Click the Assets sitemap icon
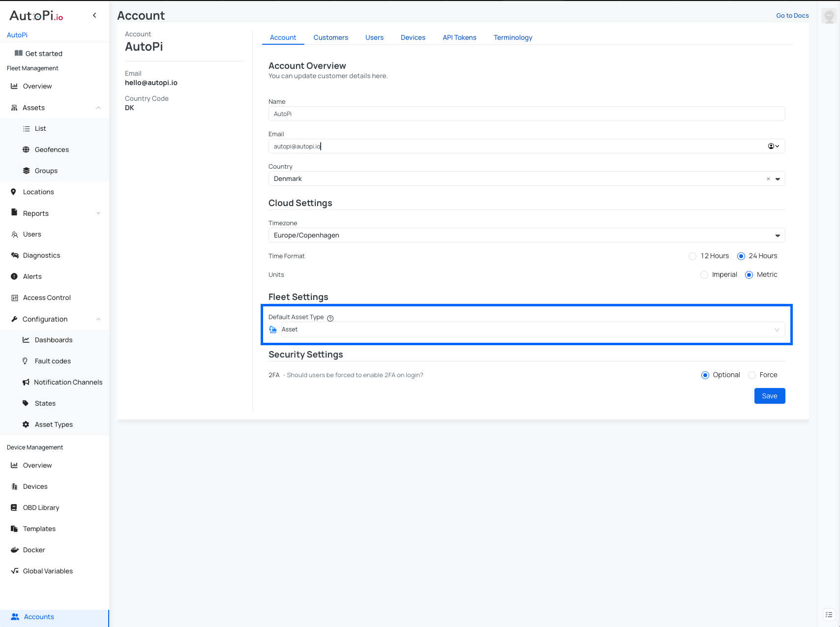Screen dimensions: 840x627 (x=14, y=108)
